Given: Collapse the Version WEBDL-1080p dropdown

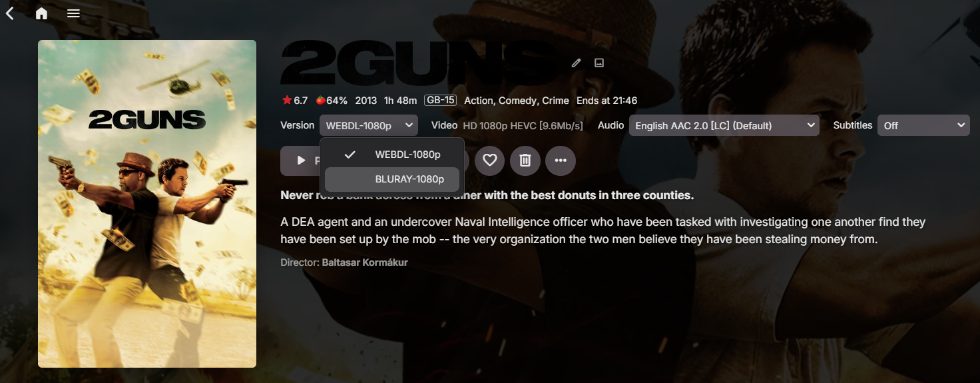Looking at the screenshot, I should click(x=369, y=125).
